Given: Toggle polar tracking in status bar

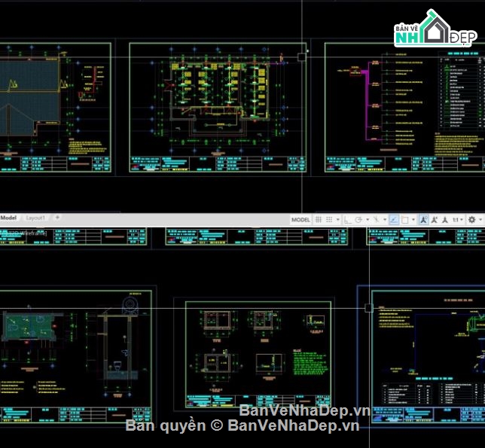Looking at the screenshot, I should [358, 220].
